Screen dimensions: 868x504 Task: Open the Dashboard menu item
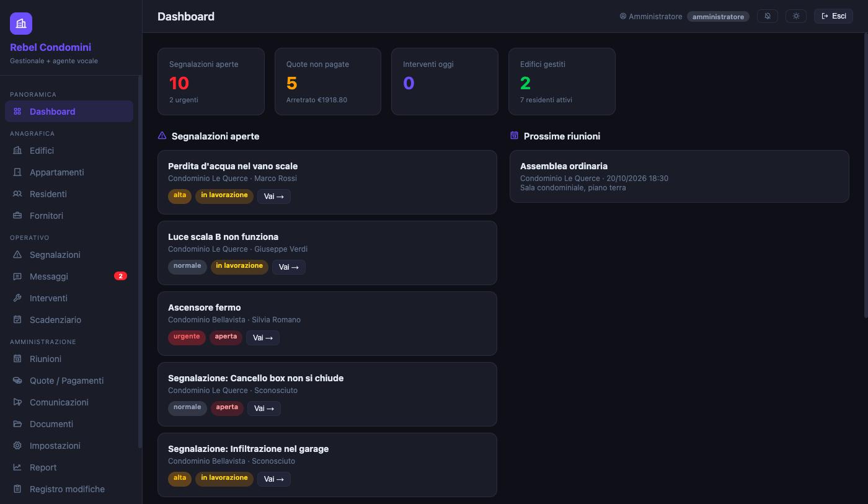(69, 112)
